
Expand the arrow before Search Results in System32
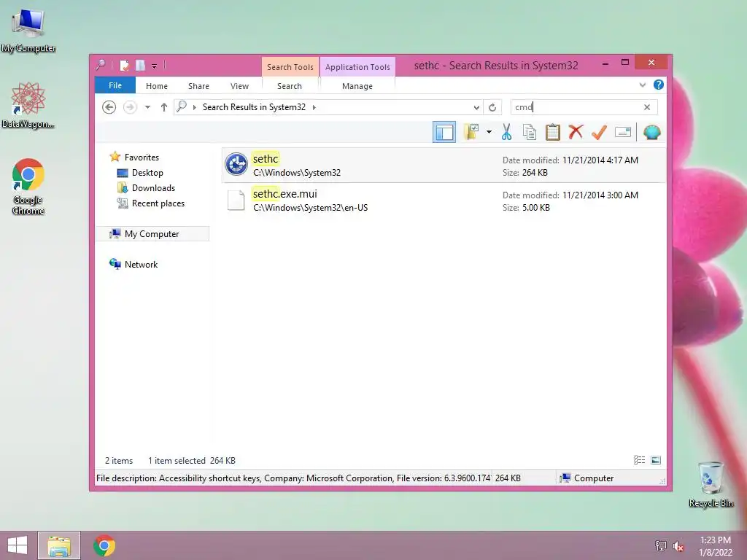194,107
